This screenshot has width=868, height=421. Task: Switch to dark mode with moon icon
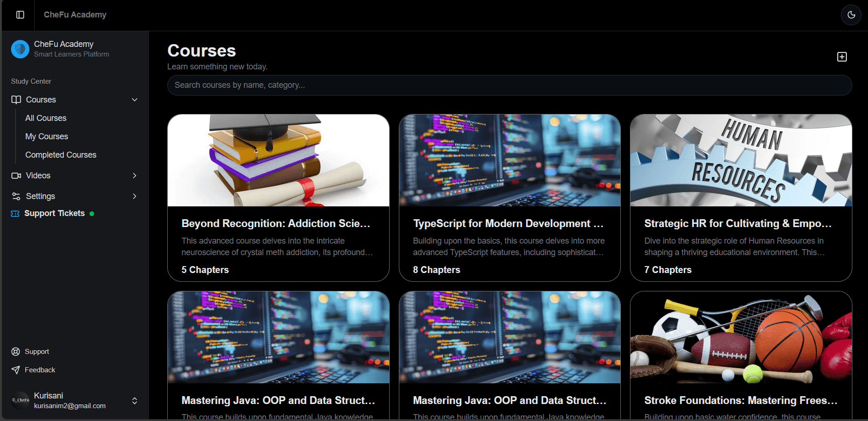(x=851, y=15)
